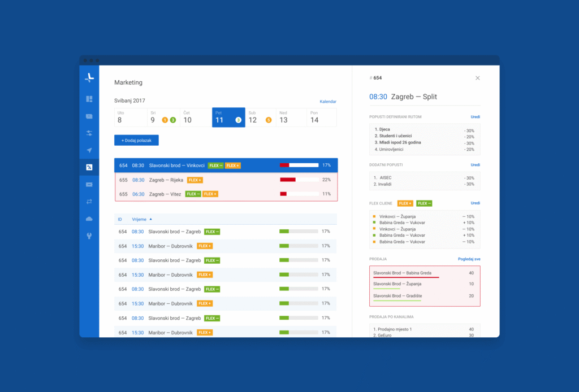Close the 654 route details panel
579x392 pixels.
[x=477, y=78]
